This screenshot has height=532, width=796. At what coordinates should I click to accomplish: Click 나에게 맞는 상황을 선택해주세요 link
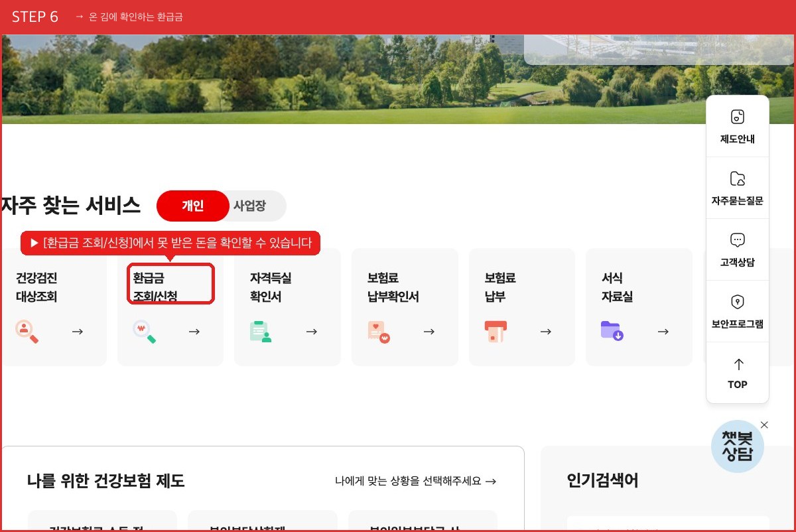[416, 481]
